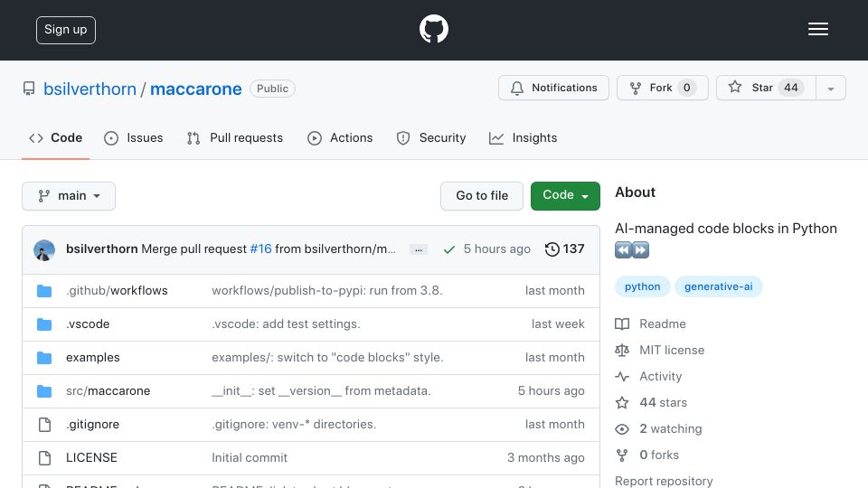Open the LICENSE file name
The width and height of the screenshot is (868, 488).
pos(91,458)
